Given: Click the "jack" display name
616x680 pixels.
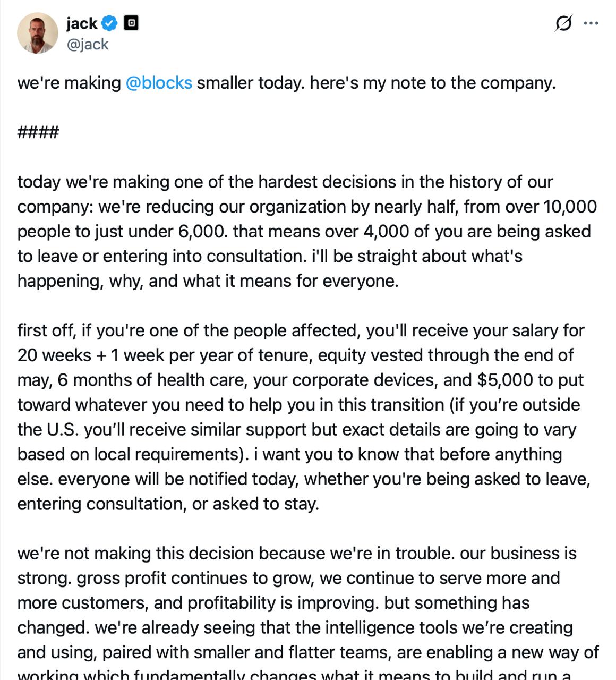Looking at the screenshot, I should pos(82,23).
